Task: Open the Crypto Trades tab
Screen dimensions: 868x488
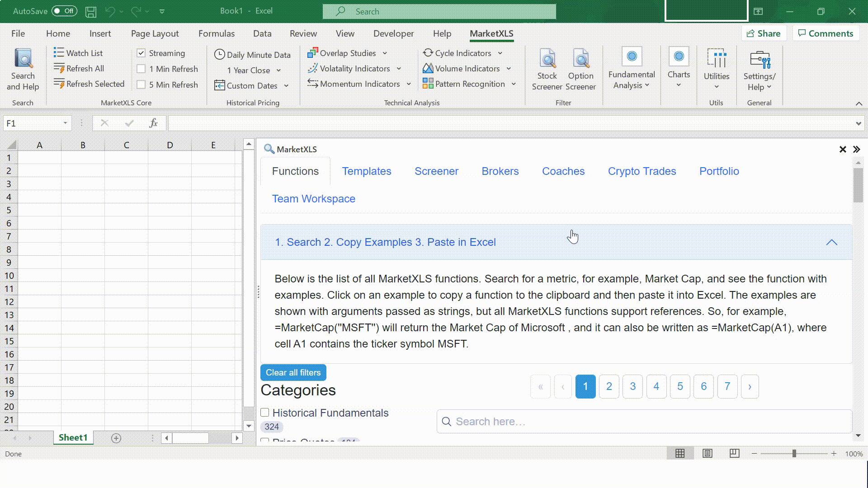Action: [x=642, y=171]
